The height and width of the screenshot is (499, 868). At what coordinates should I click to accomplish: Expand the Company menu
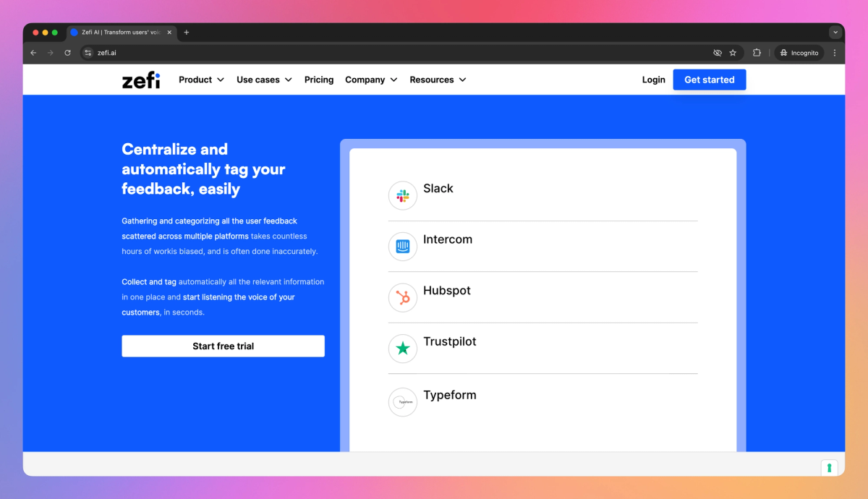pos(371,80)
